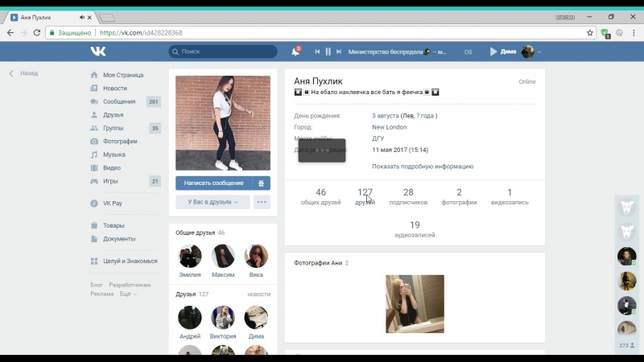
Task: Open 127 друзей counter
Action: pos(365,196)
